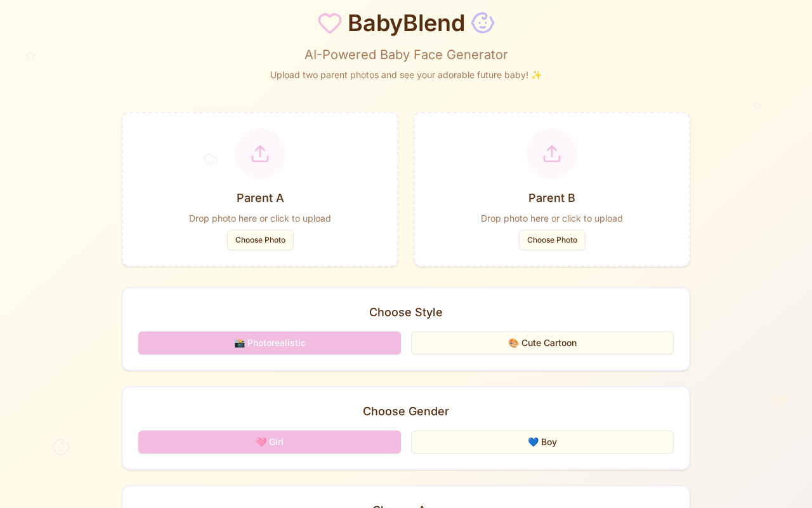Select the Cute Cartoon style option
812x508 pixels.
pos(542,343)
